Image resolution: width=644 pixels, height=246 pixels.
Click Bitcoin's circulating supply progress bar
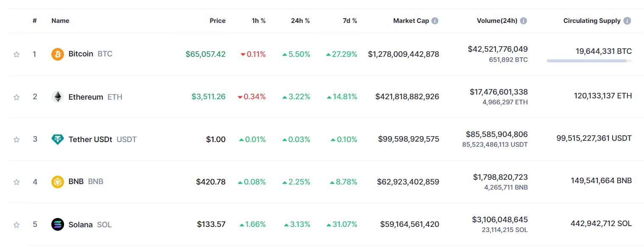coord(589,61)
